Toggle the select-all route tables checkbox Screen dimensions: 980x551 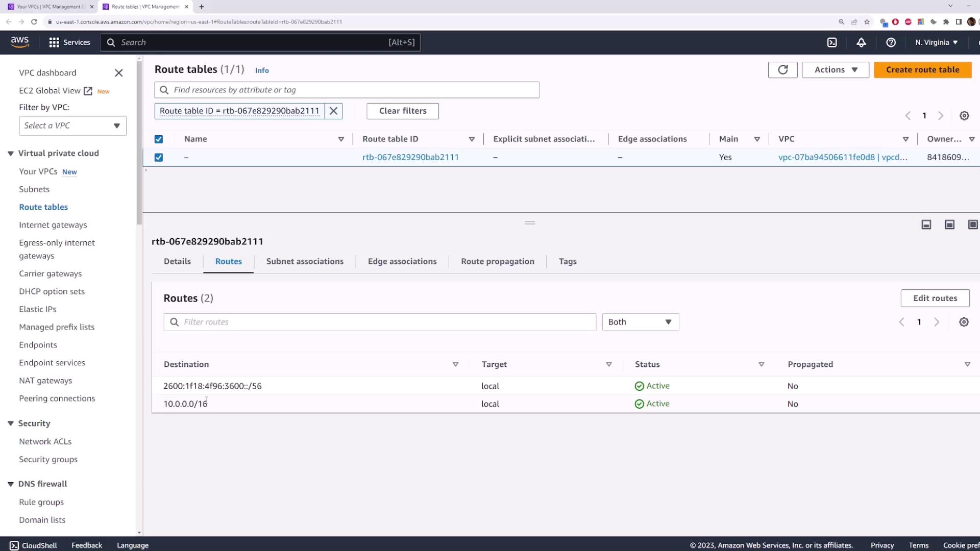[159, 139]
